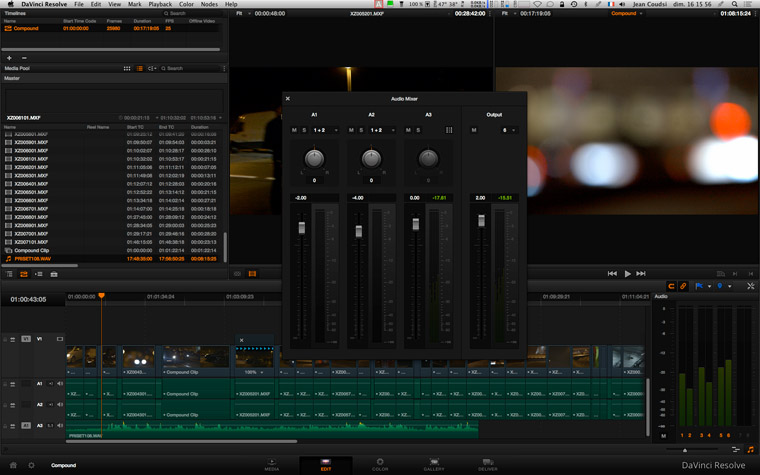Open the File menu
The height and width of the screenshot is (475, 760).
tap(79, 4)
